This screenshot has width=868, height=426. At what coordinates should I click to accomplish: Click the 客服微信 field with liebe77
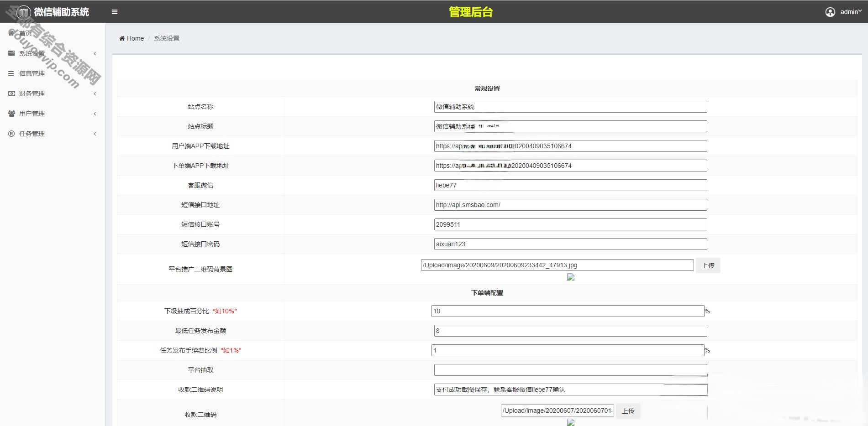(x=570, y=185)
